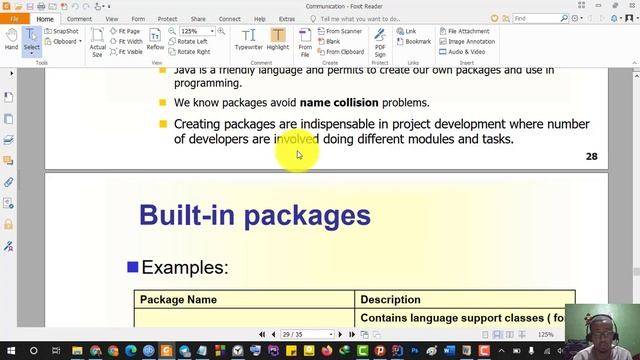Open Task View on the taskbar
The width and height of the screenshot is (640, 360).
[56, 351]
